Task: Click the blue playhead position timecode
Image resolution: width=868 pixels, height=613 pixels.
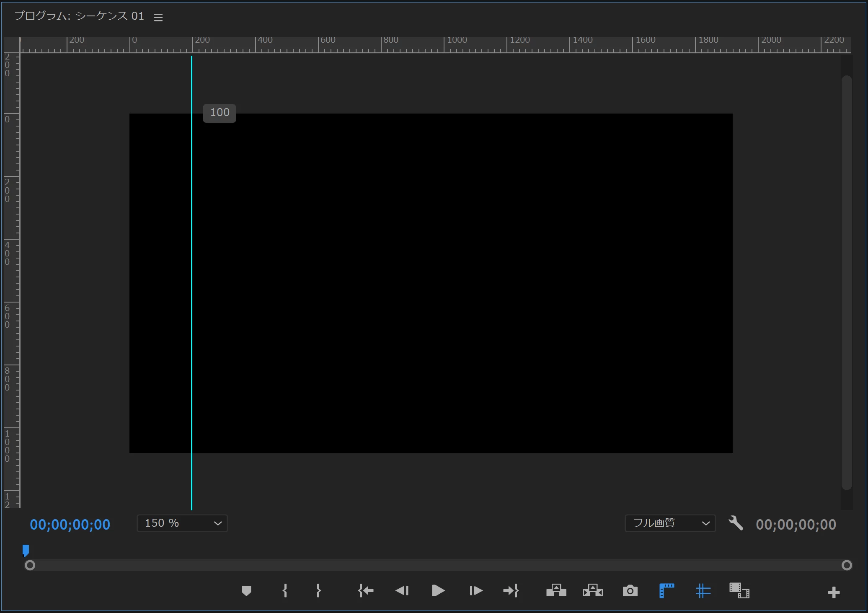Action: [70, 525]
